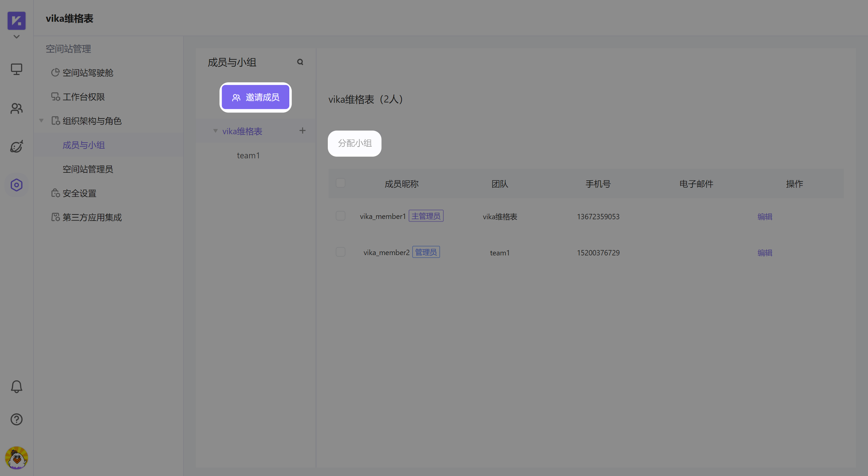
Task: Click 编辑 for vika_member2
Action: coord(765,252)
